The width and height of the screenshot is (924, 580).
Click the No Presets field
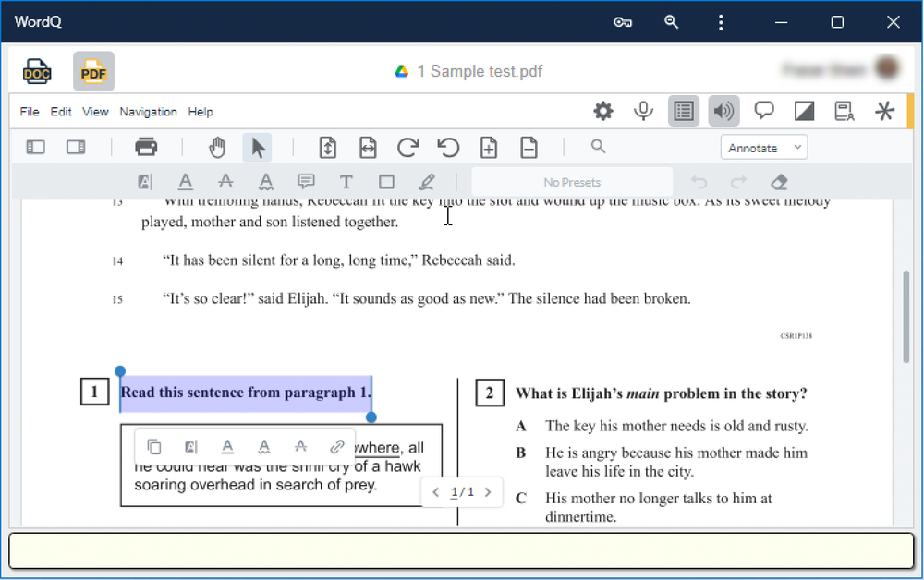tap(572, 182)
